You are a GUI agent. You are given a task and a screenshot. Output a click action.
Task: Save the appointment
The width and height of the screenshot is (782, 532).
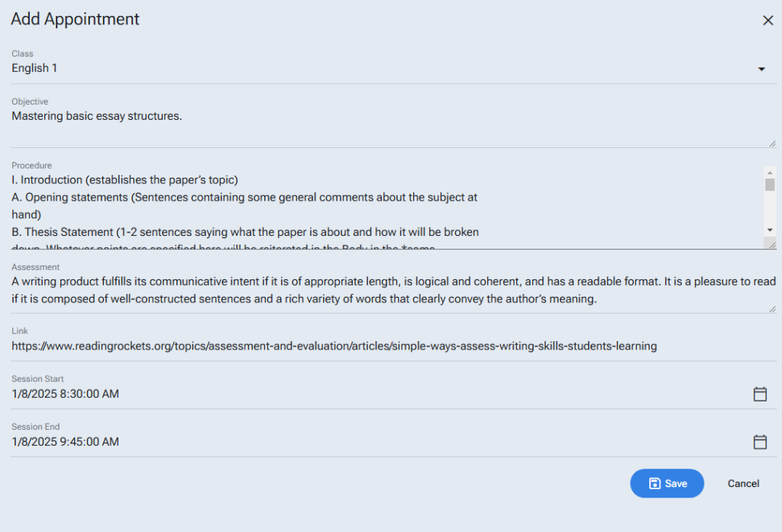pyautogui.click(x=667, y=483)
